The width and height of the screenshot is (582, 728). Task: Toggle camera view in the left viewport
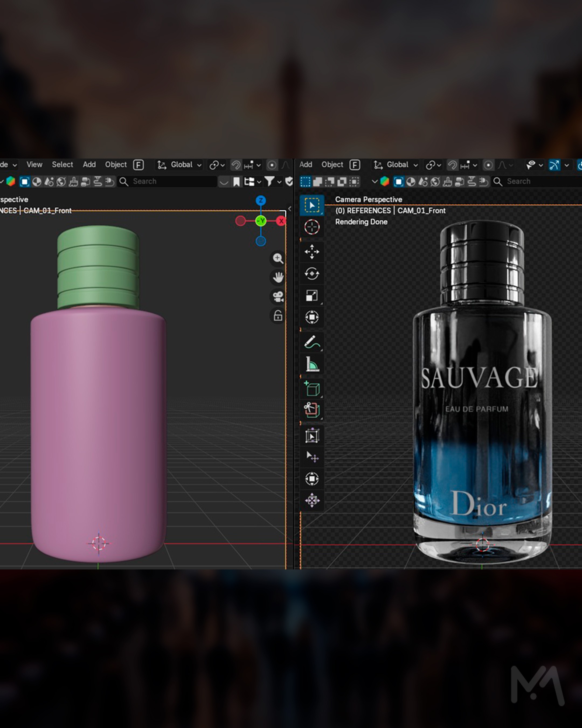point(278,297)
